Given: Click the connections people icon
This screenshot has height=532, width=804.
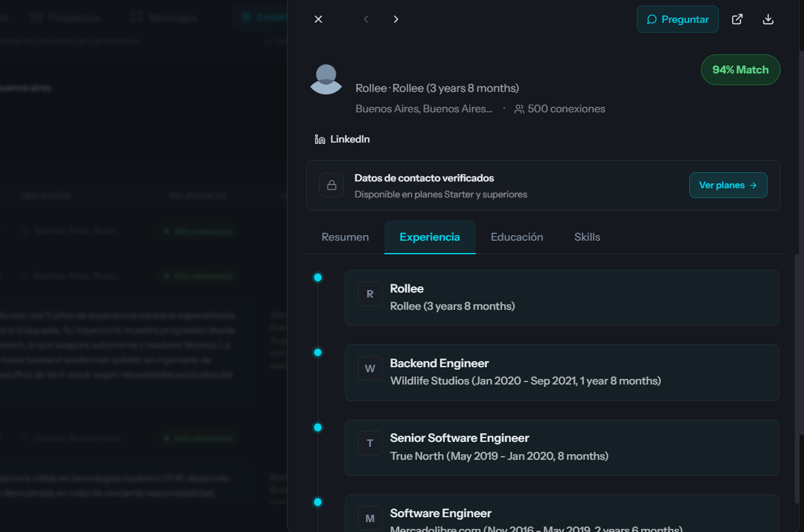Looking at the screenshot, I should point(520,109).
